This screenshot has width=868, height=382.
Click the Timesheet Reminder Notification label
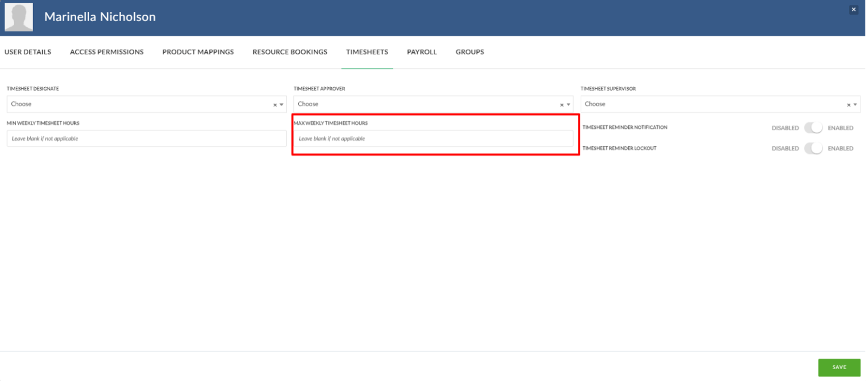coord(624,127)
